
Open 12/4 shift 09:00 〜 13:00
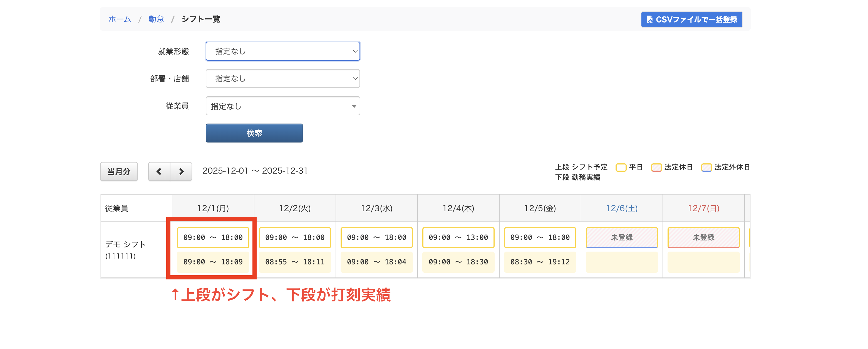(458, 238)
